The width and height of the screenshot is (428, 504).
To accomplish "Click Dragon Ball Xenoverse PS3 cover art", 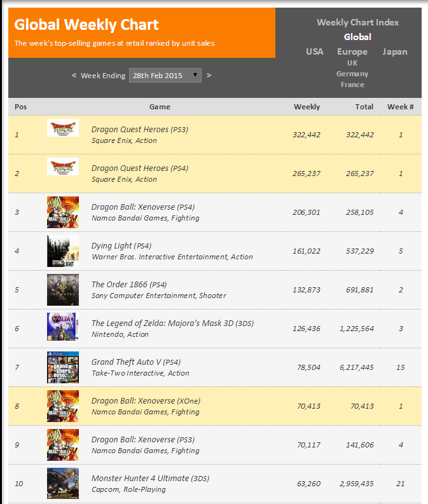I will 63,445.
